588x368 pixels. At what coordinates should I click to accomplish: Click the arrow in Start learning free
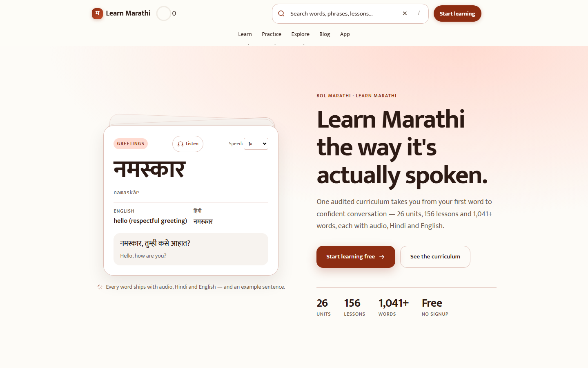(x=382, y=257)
